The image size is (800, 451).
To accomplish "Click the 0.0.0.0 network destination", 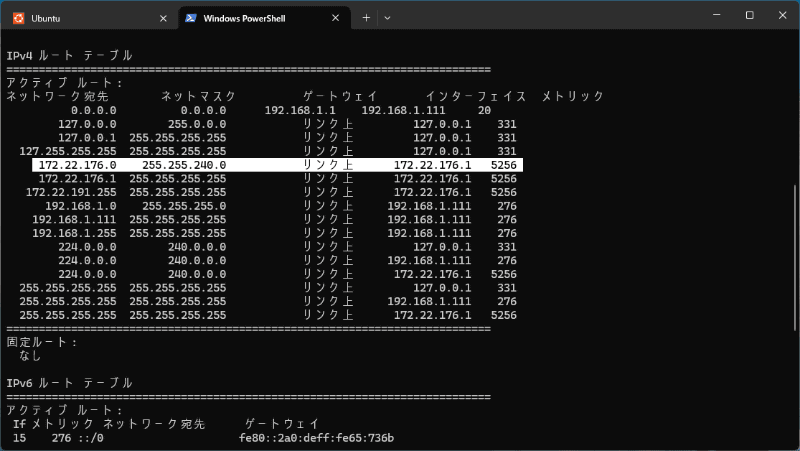I will point(94,110).
